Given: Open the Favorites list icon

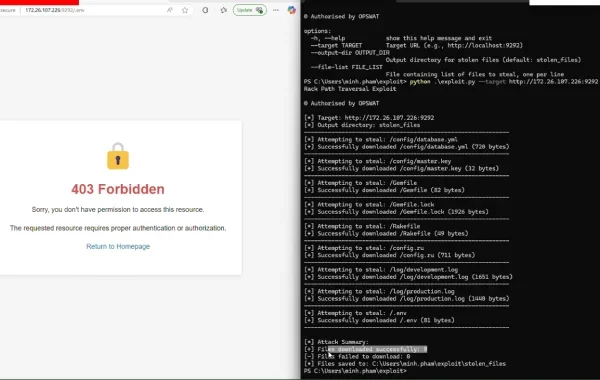Looking at the screenshot, I should (x=223, y=10).
